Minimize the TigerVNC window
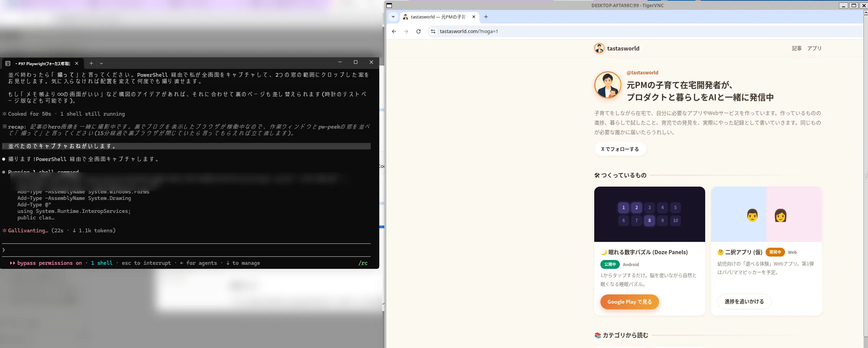Image resolution: width=868 pixels, height=348 pixels. (843, 5)
